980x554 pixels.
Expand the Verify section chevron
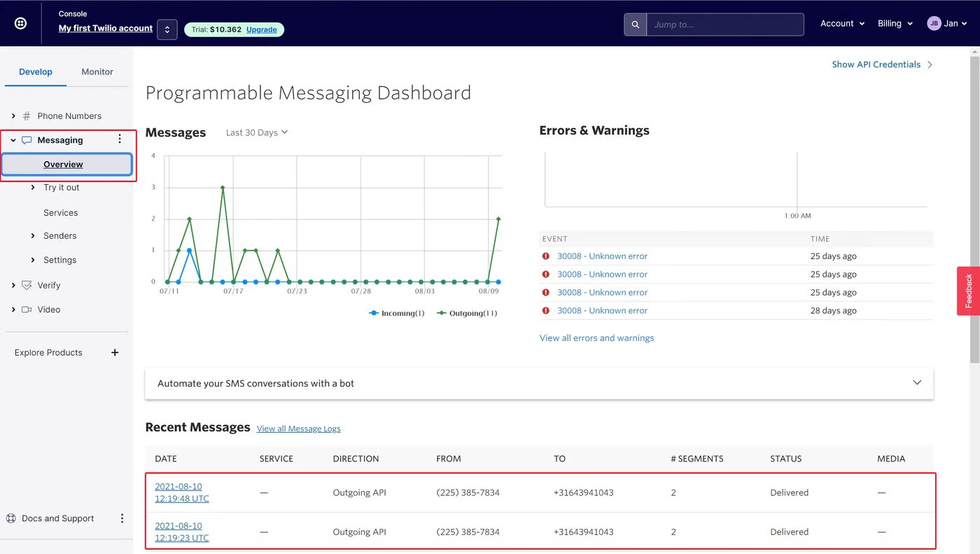pos(13,285)
